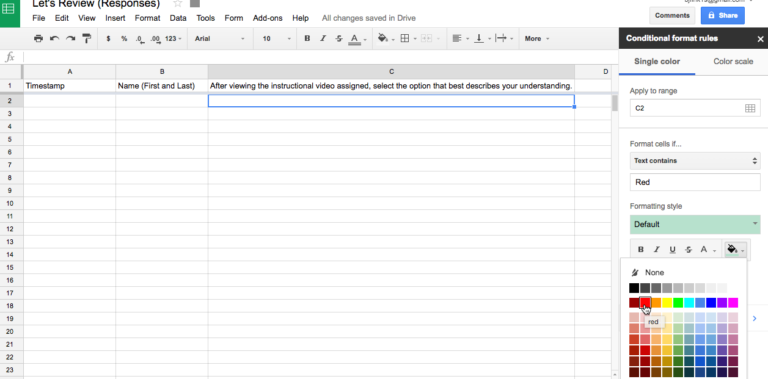The height and width of the screenshot is (379, 768).
Task: Select the Timestamp cell
Action: click(70, 86)
